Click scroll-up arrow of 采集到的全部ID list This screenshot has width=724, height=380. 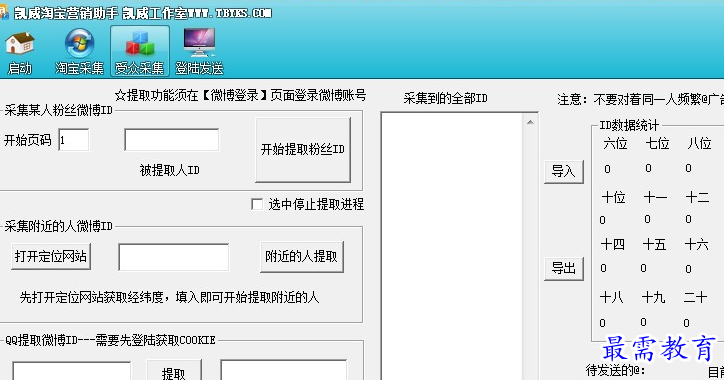[530, 122]
